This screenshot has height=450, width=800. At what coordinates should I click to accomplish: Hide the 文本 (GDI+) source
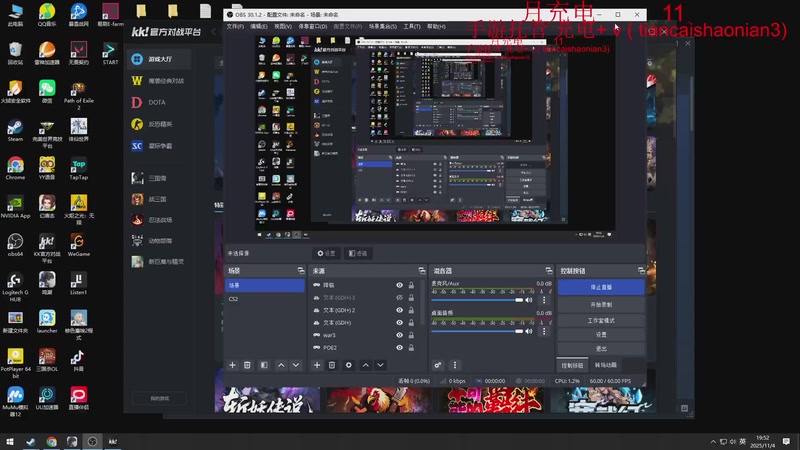pos(399,322)
